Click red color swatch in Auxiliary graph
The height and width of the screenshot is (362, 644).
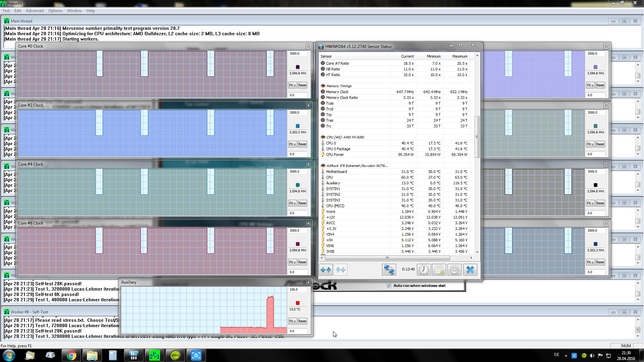pyautogui.click(x=298, y=303)
